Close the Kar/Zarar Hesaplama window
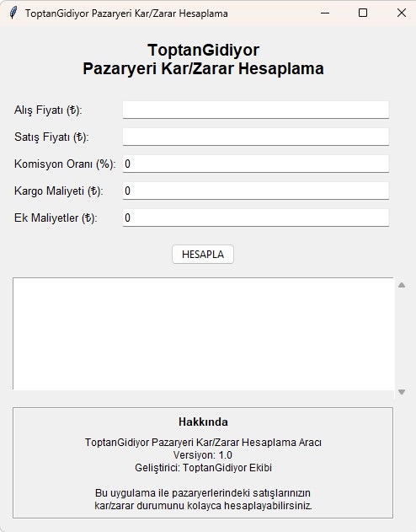 [x=402, y=13]
